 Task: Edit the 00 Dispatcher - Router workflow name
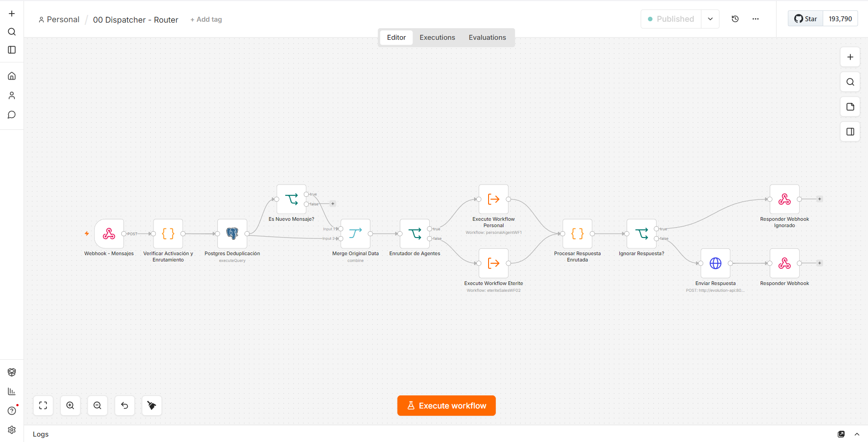135,20
